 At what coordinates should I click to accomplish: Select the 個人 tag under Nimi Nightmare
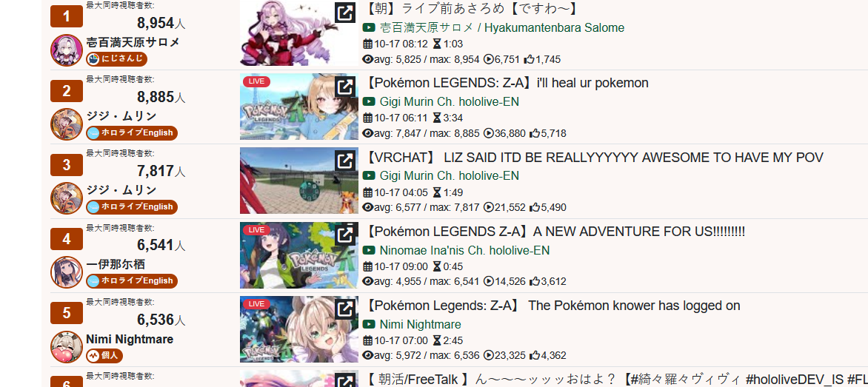pyautogui.click(x=104, y=355)
